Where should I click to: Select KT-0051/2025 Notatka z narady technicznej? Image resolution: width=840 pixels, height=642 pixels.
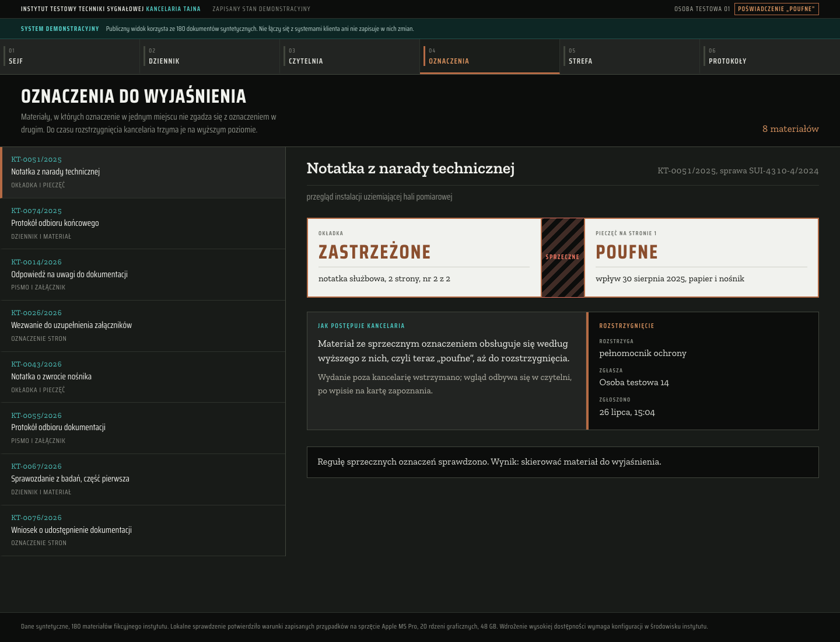[143, 172]
